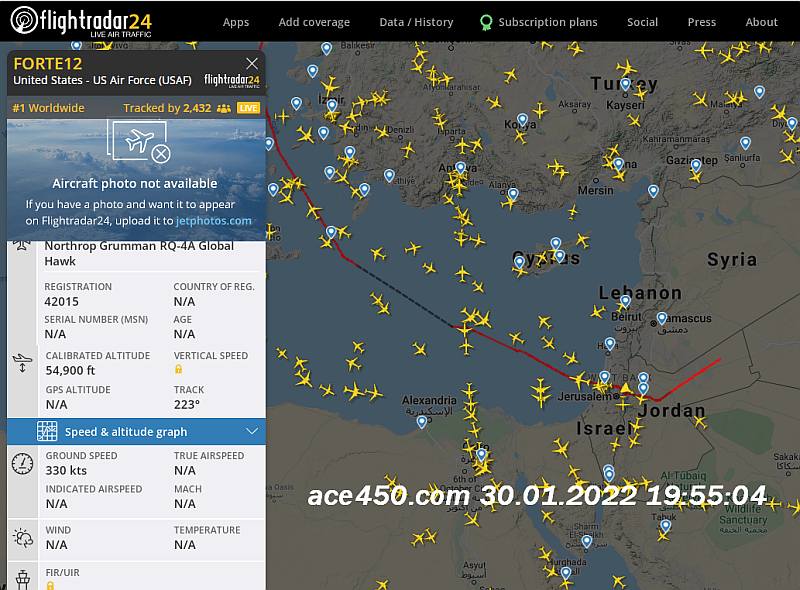Click the Subscription plans ribbon icon

486,22
